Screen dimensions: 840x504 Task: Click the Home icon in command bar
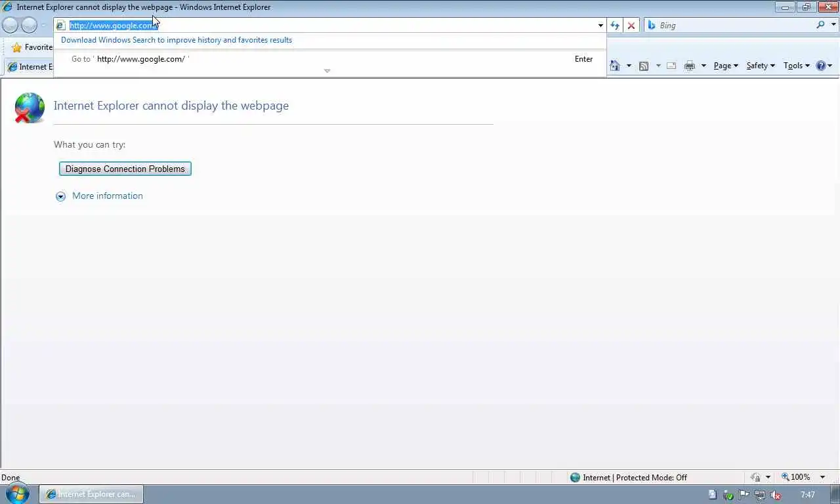click(x=615, y=66)
